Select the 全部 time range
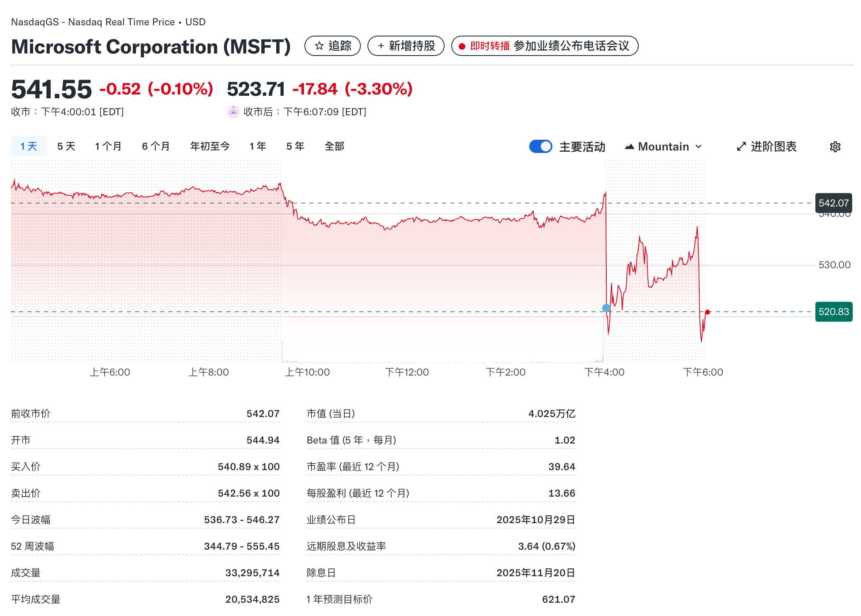This screenshot has width=861, height=616. click(x=334, y=146)
